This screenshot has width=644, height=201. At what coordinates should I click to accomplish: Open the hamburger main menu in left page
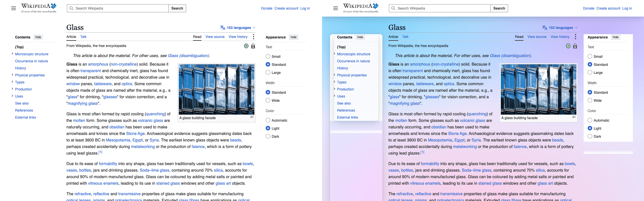14,8
